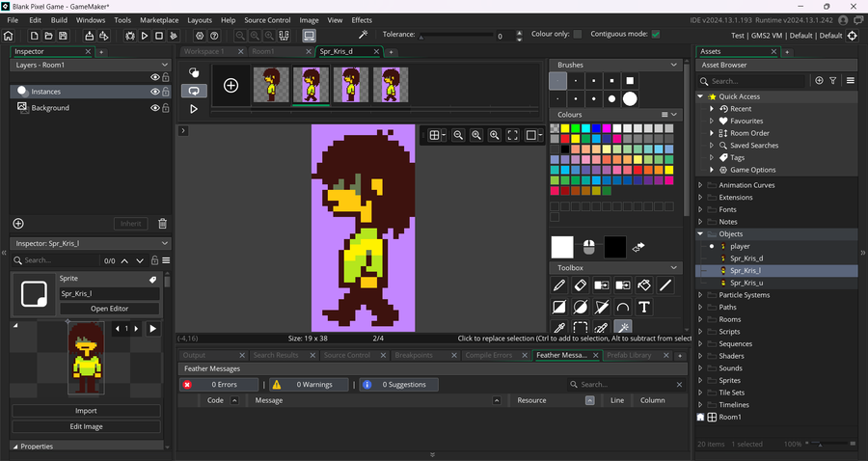This screenshot has width=868, height=461.
Task: Click the Open Editor button
Action: (x=110, y=309)
